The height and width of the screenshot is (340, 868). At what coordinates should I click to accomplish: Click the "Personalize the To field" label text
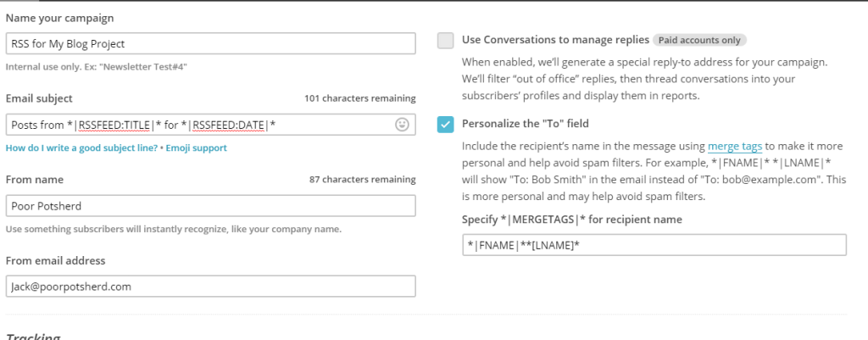[531, 124]
